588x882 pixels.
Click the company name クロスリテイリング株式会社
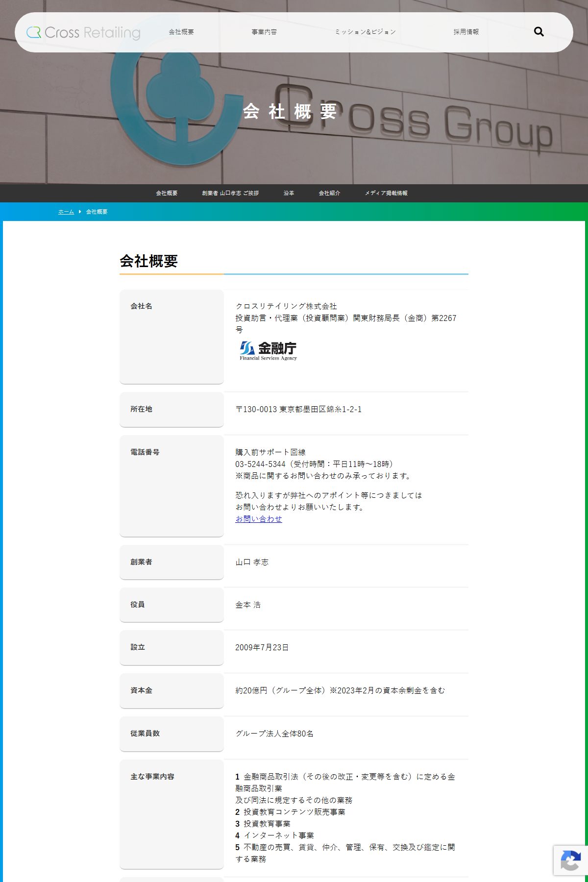286,306
